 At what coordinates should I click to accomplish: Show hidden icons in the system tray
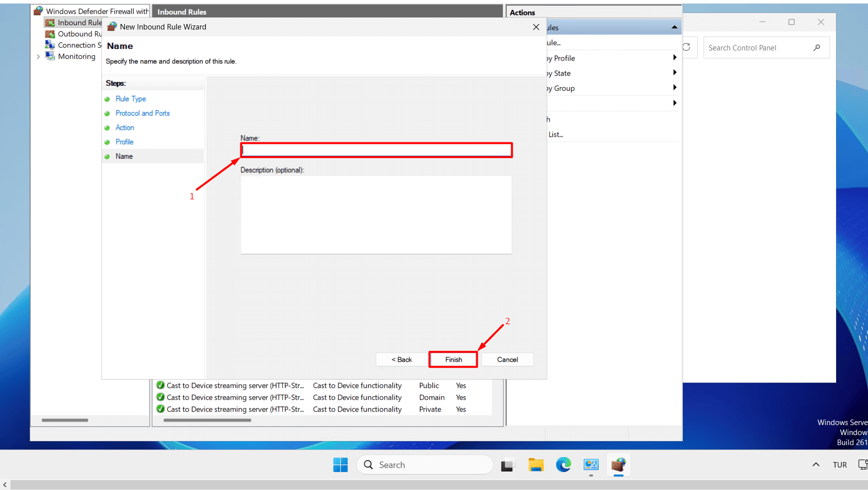tap(816, 465)
